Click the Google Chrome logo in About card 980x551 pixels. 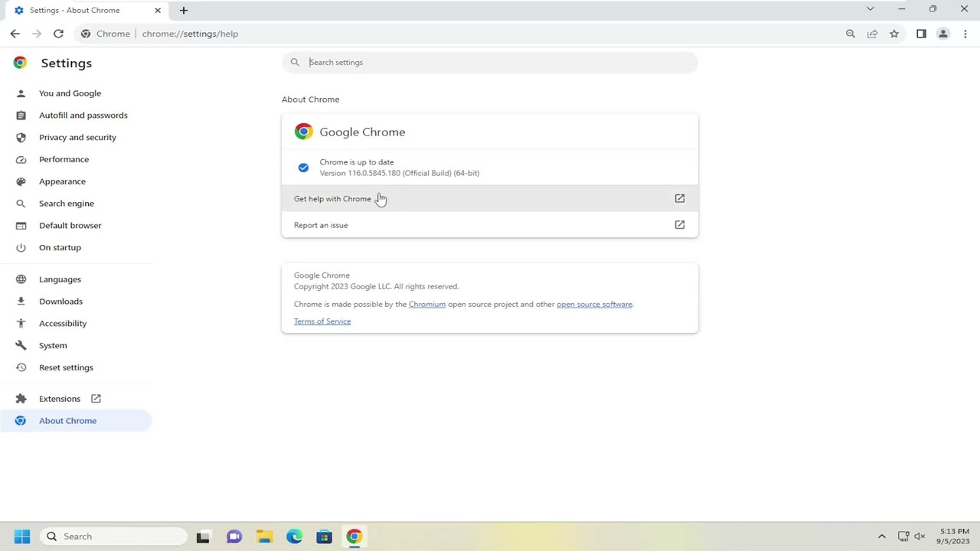point(303,132)
